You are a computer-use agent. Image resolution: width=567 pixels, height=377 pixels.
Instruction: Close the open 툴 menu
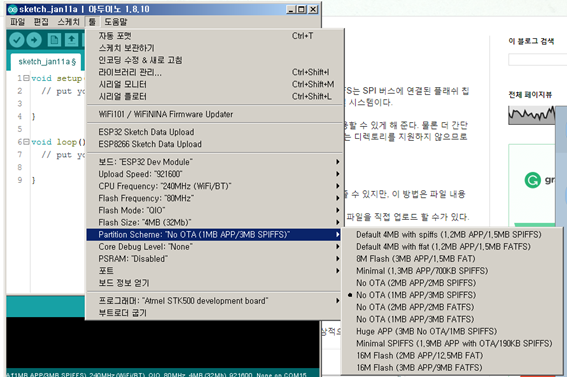(x=92, y=22)
